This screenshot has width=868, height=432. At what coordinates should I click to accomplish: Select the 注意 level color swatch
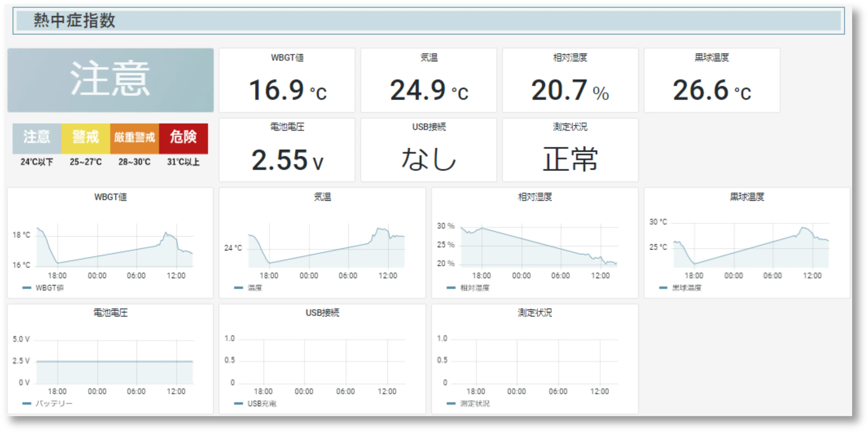37,138
